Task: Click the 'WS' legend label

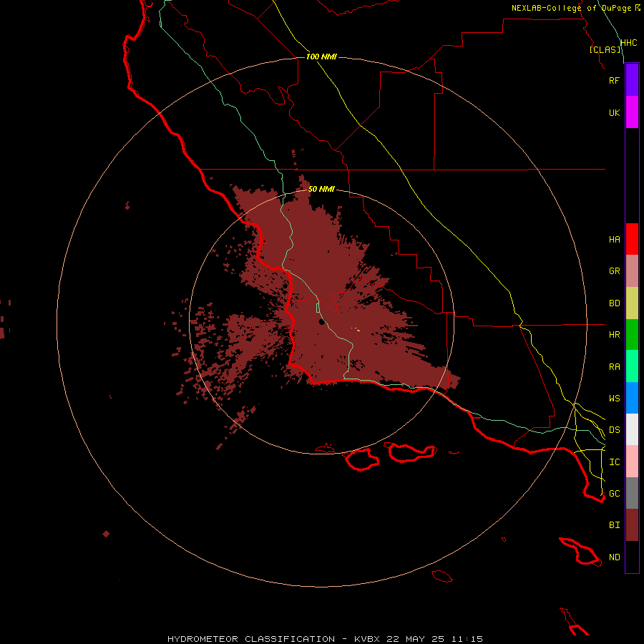Action: 614,398
